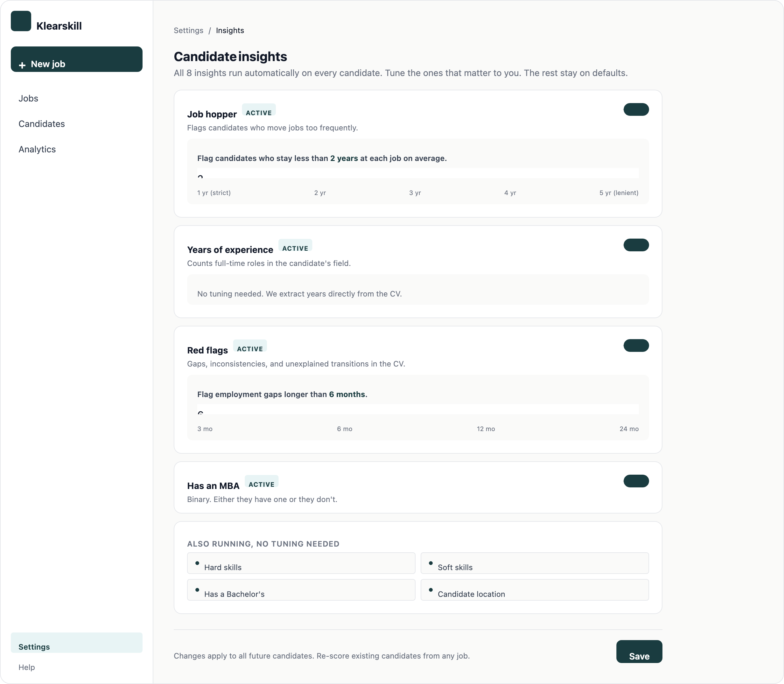Viewport: 784px width, 684px height.
Task: Click the '6 mo' slider label
Action: pos(345,429)
